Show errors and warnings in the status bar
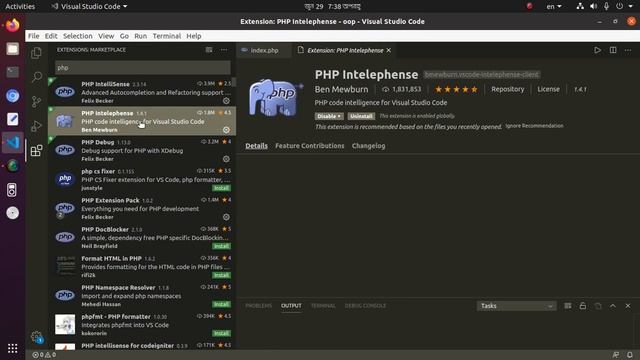 44,355
